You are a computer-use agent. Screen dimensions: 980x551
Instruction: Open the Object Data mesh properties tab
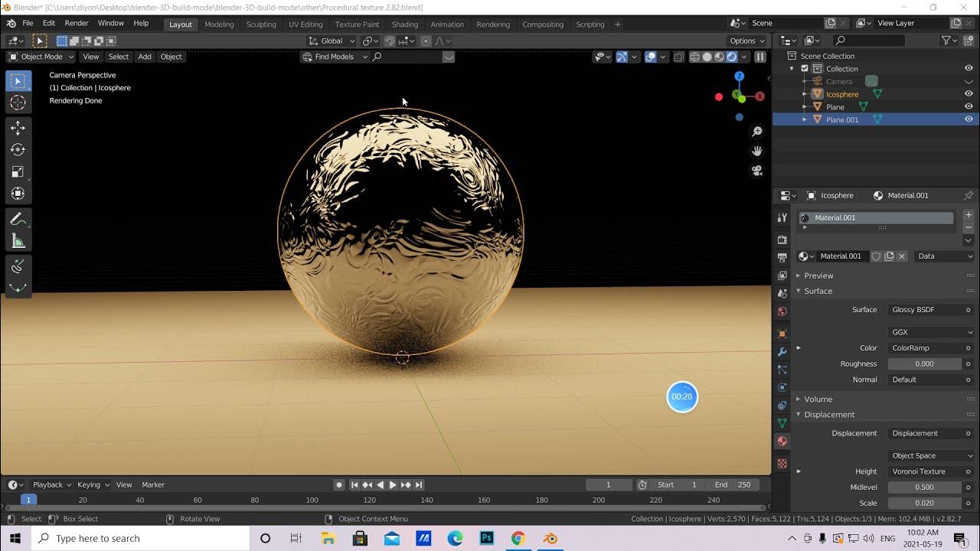click(x=782, y=422)
